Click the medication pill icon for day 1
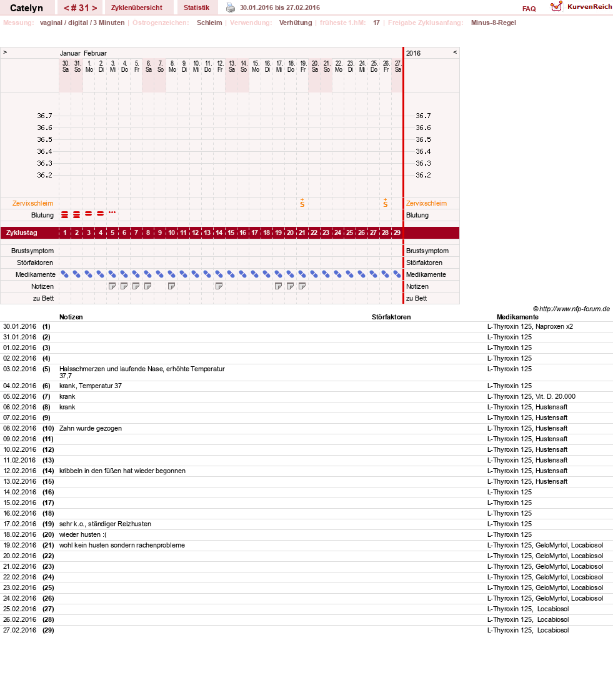613x700 pixels. [x=65, y=274]
